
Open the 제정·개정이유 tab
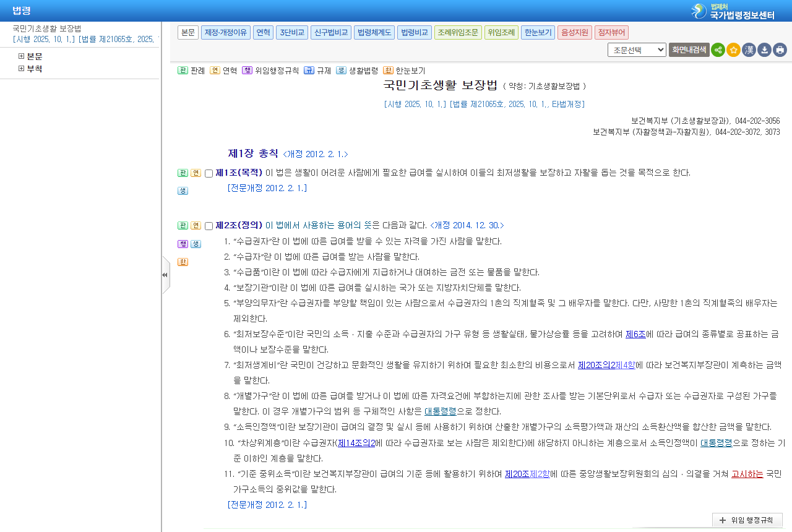pos(225,33)
